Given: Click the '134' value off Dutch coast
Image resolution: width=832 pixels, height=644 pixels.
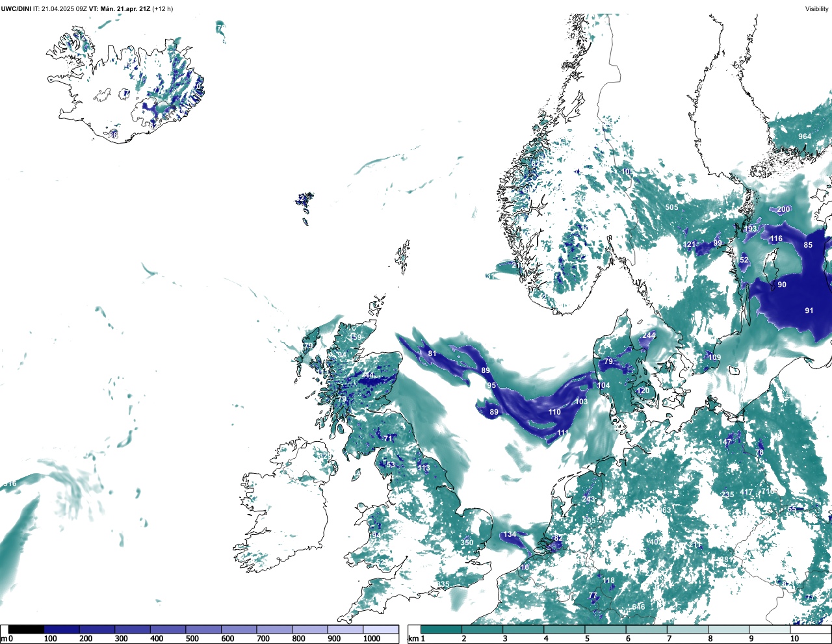Looking at the screenshot, I should point(510,534).
